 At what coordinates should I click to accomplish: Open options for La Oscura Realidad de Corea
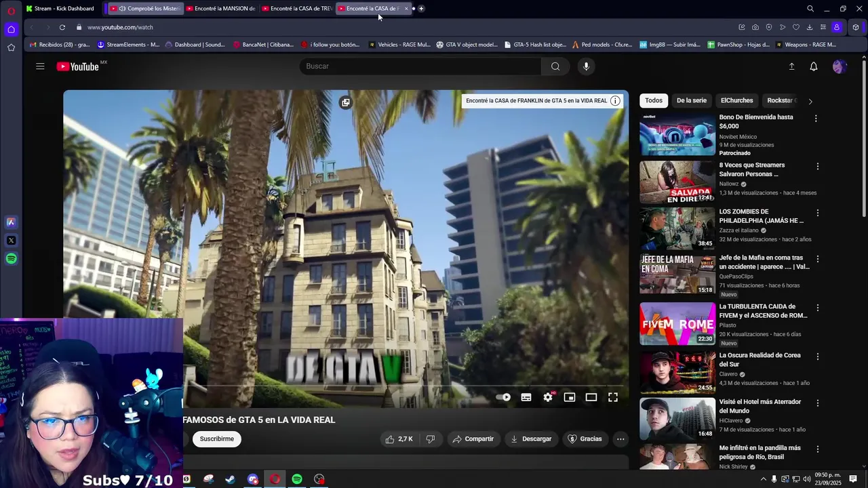click(817, 357)
